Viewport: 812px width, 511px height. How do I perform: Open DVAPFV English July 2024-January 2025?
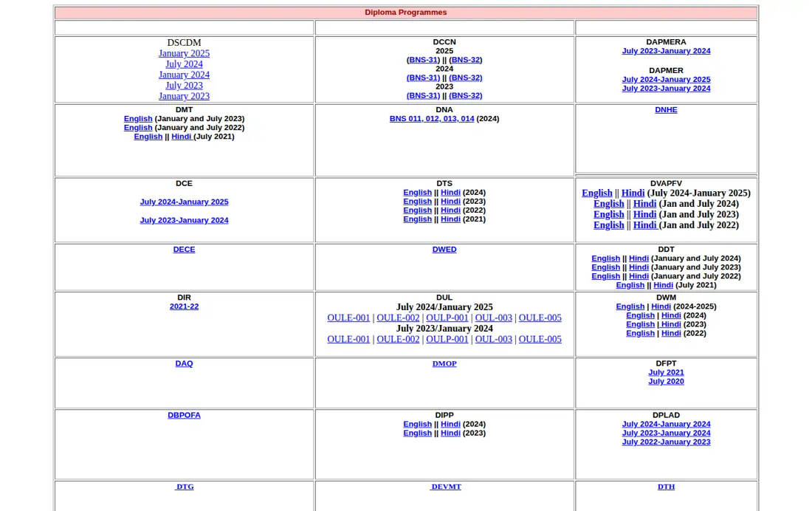tap(596, 193)
